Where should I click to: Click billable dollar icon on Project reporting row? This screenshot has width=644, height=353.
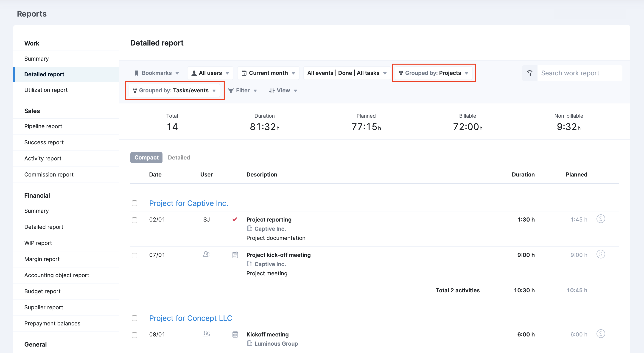pyautogui.click(x=600, y=219)
